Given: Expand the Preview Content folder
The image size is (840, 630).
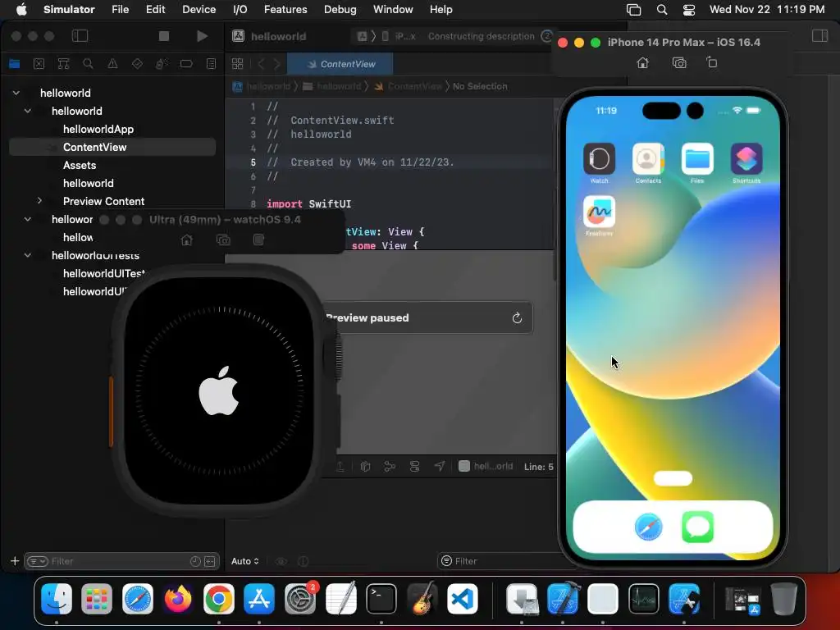Looking at the screenshot, I should [39, 201].
